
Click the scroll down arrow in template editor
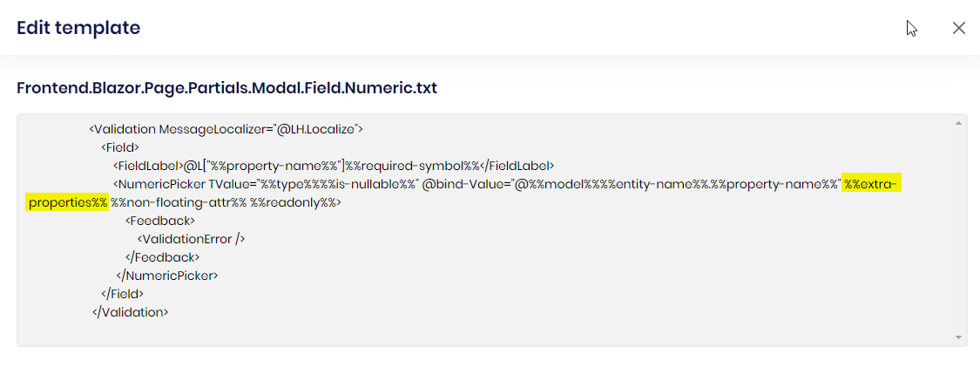pyautogui.click(x=959, y=337)
